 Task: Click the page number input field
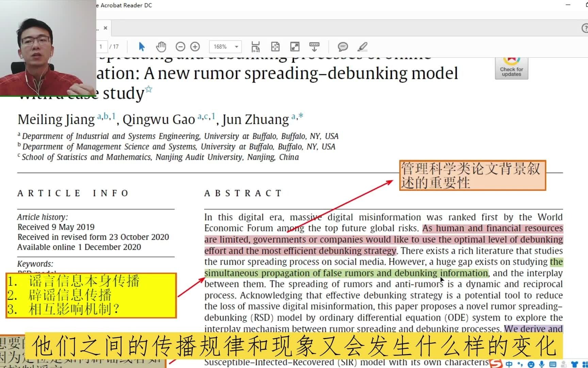[102, 47]
